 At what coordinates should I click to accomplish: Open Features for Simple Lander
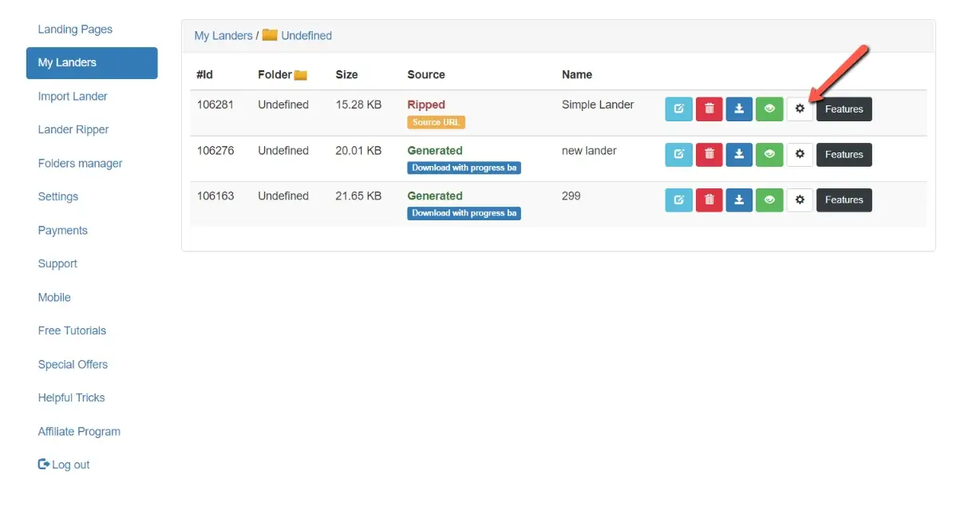tap(844, 109)
